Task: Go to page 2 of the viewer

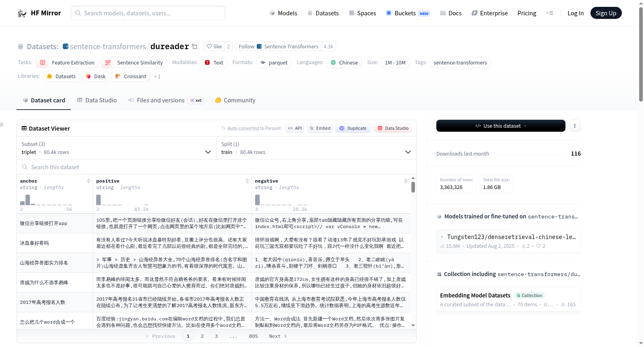Action: point(202,336)
